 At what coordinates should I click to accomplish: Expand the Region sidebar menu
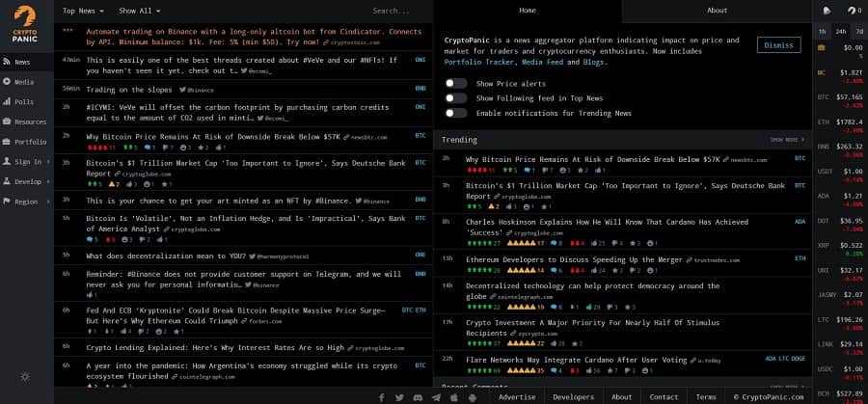click(27, 202)
